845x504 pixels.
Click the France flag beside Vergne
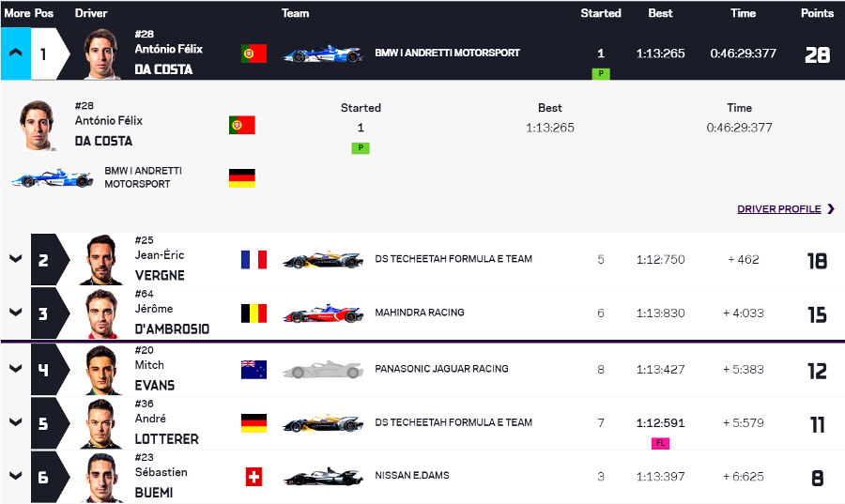tap(253, 260)
